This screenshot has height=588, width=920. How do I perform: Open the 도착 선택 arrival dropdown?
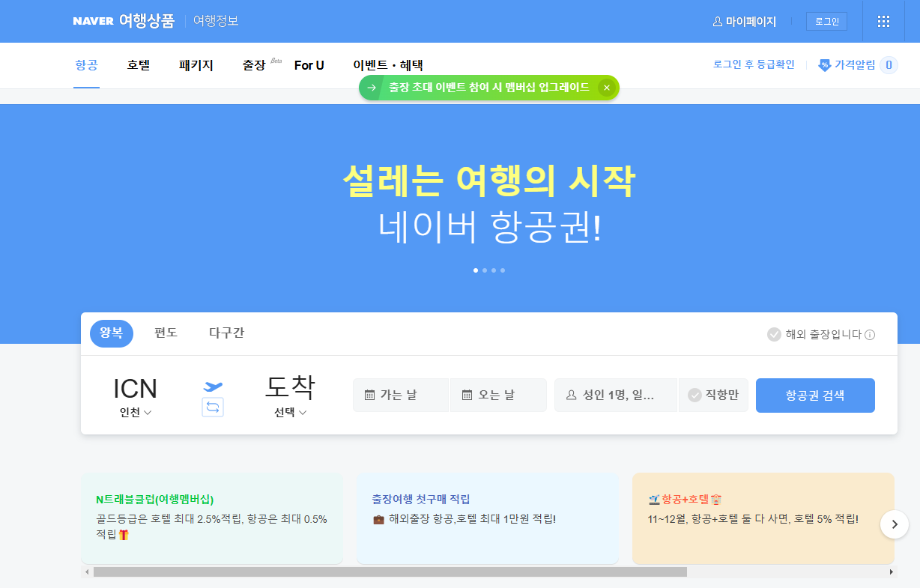click(290, 413)
